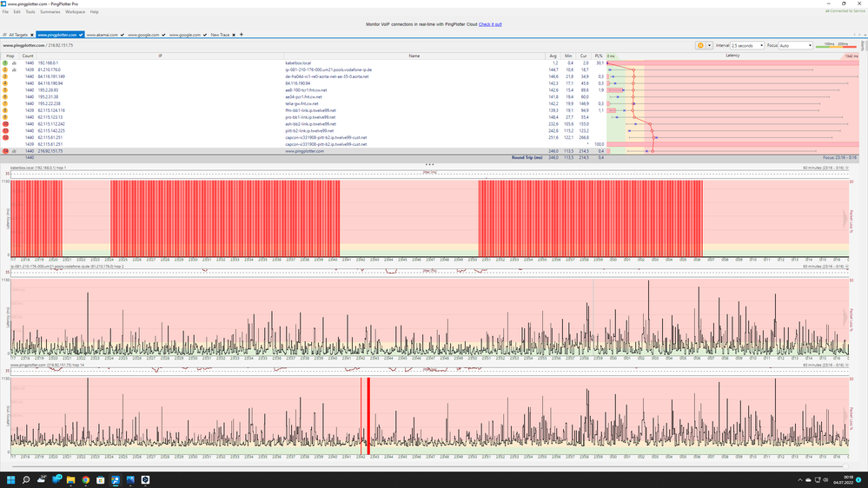Open Windows Start menu
Viewport: 868px width, 488px height.
[11, 479]
